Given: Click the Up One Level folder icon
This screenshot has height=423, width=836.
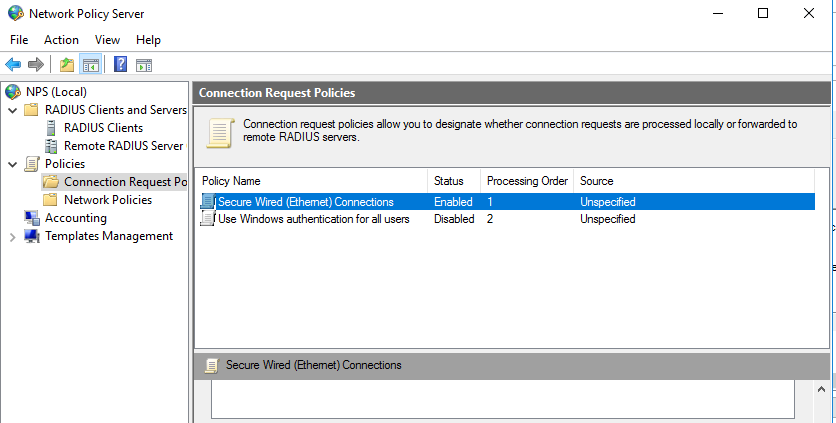Looking at the screenshot, I should point(67,65).
